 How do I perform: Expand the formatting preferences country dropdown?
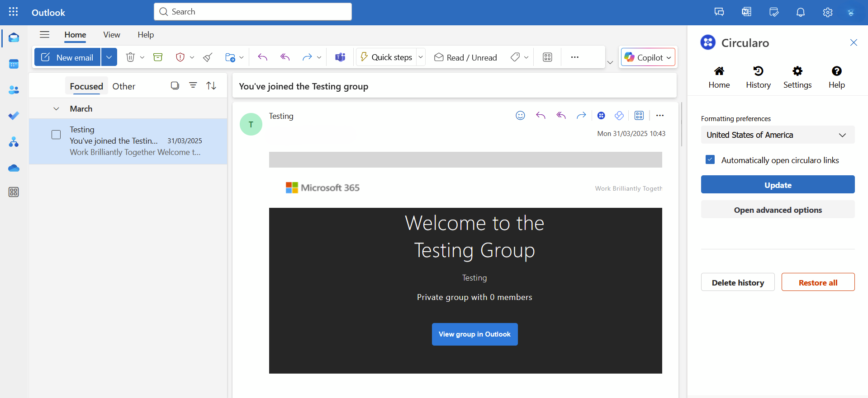click(x=778, y=135)
